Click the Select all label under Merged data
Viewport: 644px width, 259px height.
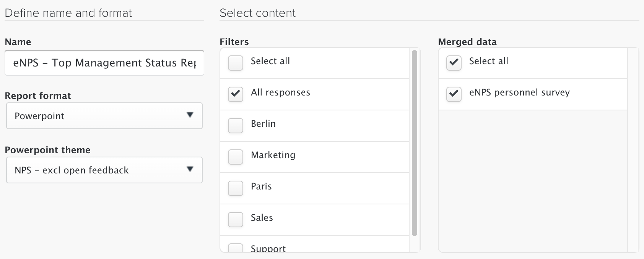[489, 61]
